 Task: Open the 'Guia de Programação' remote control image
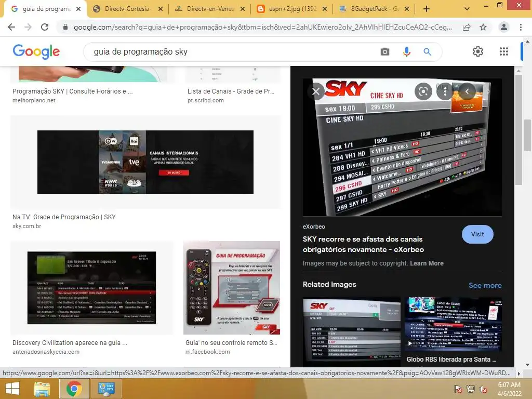point(232,288)
